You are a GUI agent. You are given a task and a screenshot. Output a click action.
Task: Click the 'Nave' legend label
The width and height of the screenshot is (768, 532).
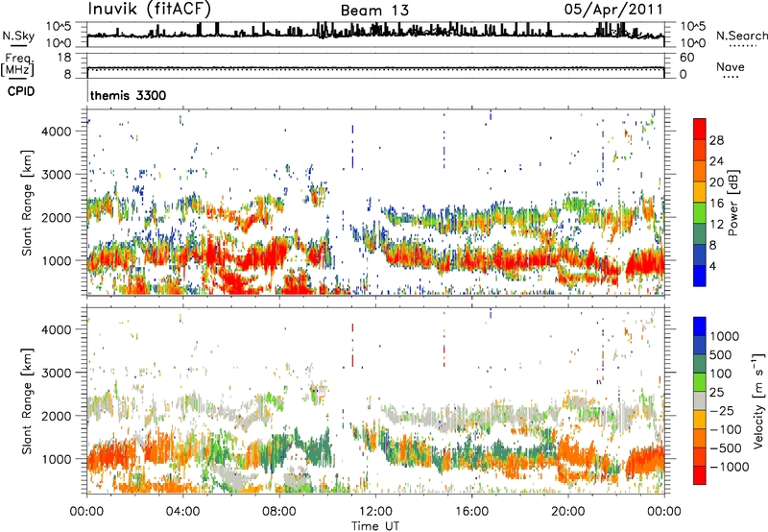pos(731,66)
